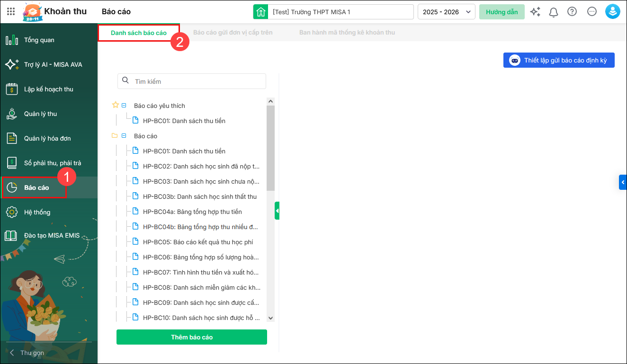Select HP-BC05: Báo cáo kết quả thu học phí
This screenshot has width=627, height=364.
coord(198,242)
